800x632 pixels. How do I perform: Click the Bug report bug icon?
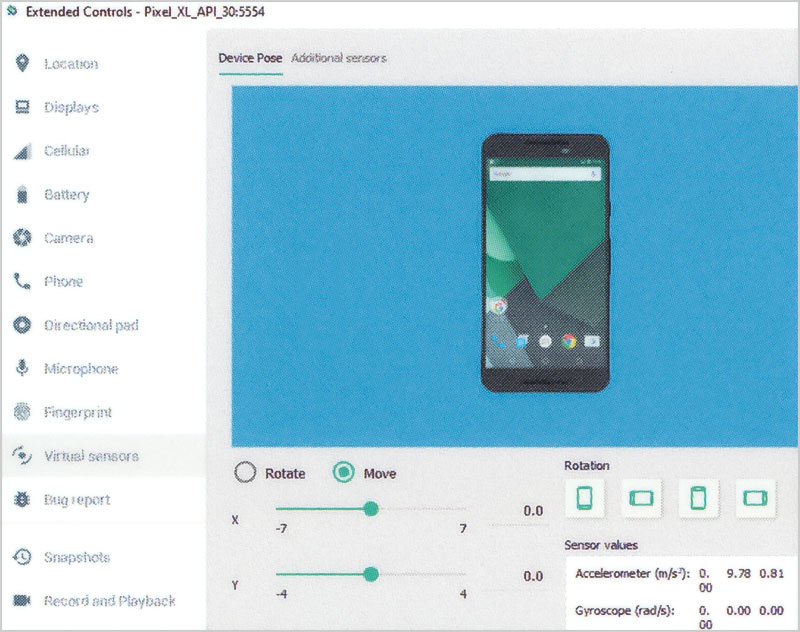[22, 499]
